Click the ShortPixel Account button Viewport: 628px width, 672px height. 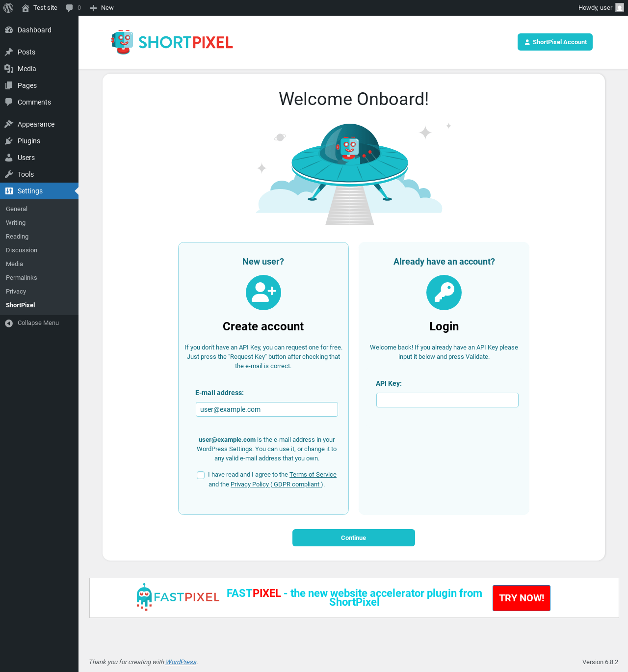[x=555, y=42]
